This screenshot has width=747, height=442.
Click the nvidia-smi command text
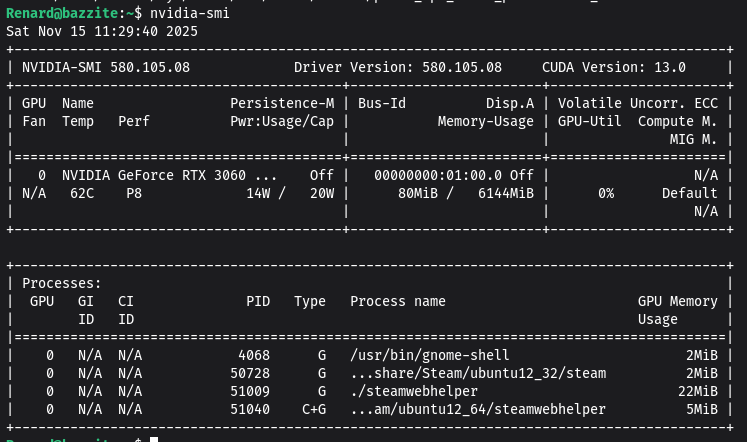tap(190, 13)
